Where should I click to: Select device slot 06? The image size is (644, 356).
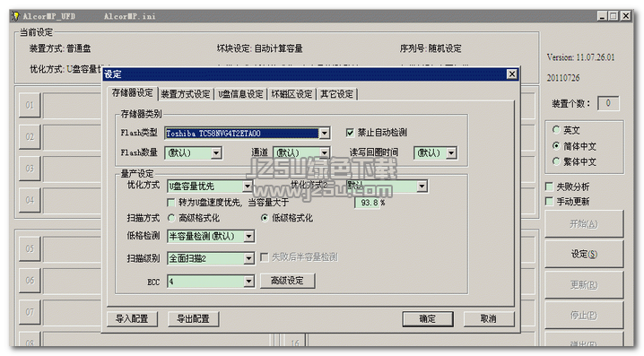coord(30,281)
